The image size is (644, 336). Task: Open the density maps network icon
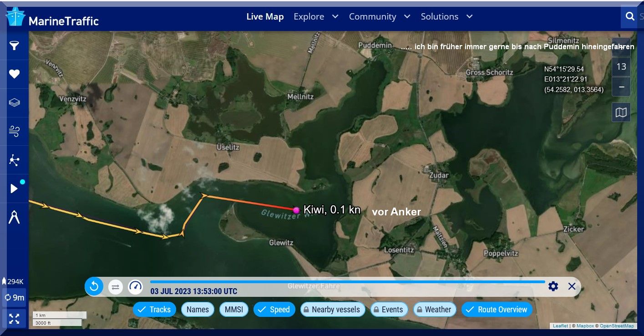click(x=15, y=160)
